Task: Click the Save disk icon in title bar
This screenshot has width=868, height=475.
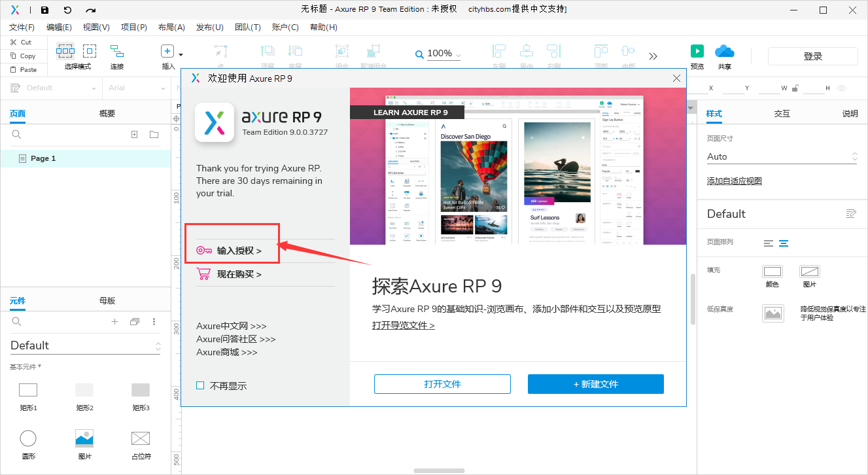Action: pos(44,10)
